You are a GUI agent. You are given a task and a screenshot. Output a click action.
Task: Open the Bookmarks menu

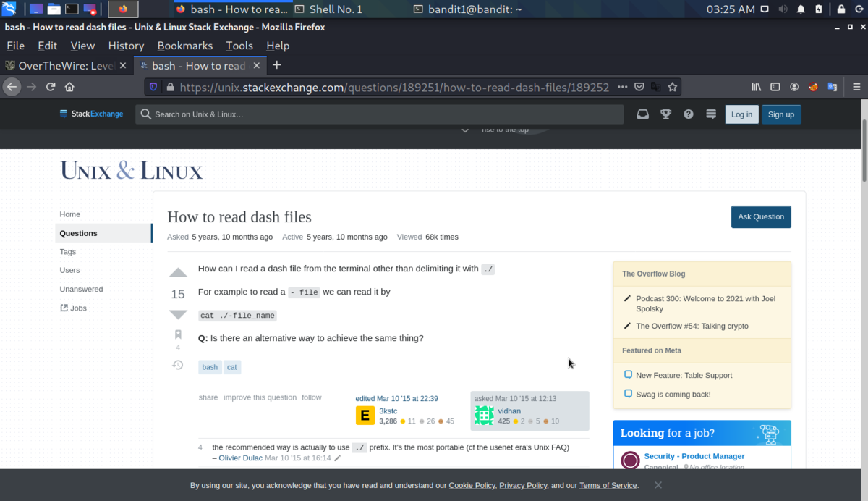point(185,46)
